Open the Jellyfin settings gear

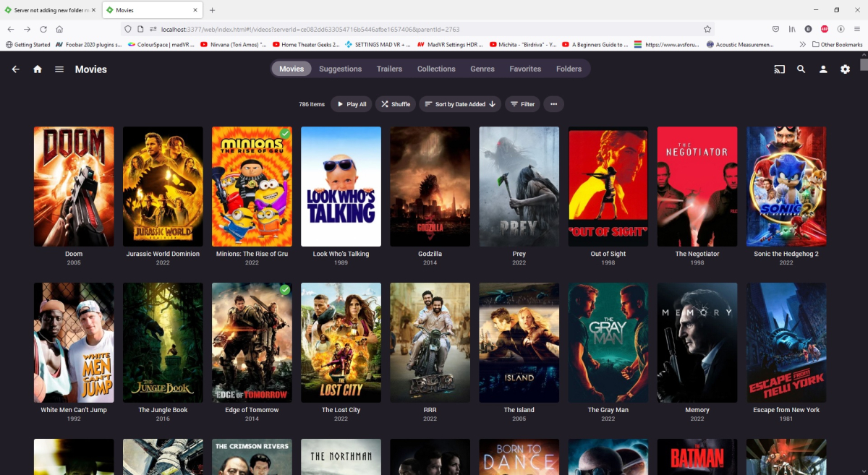[845, 69]
